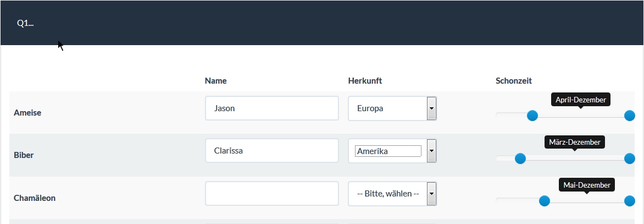Click the März-Dezember slider tooltip

(575, 142)
